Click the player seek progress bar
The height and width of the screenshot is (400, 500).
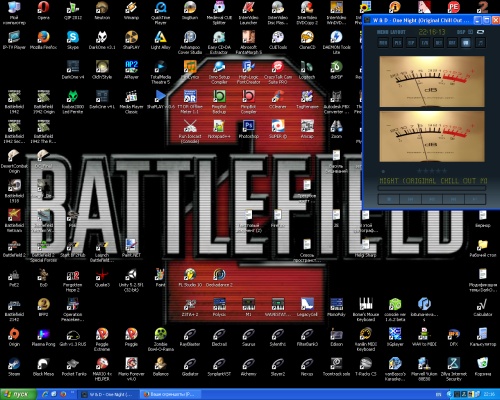(x=432, y=188)
